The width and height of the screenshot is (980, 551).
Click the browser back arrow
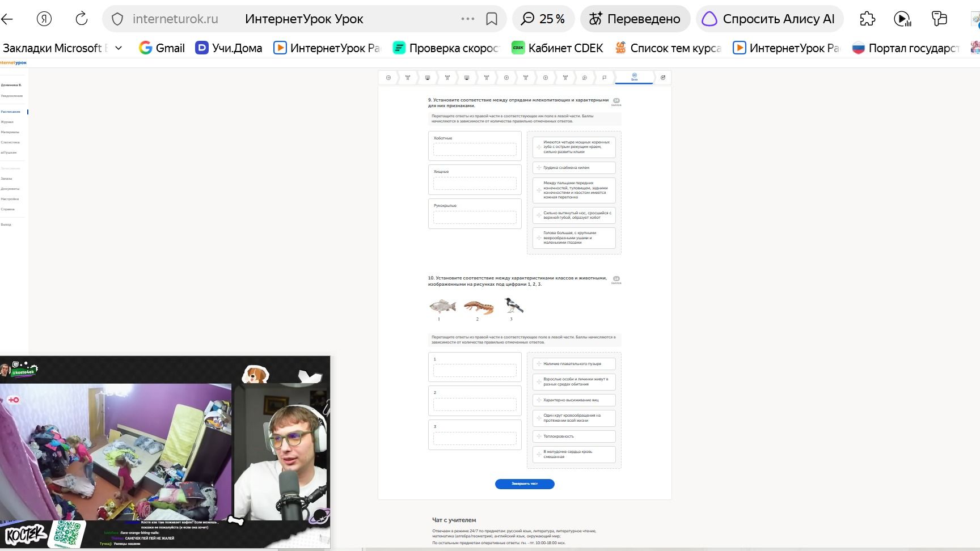(x=7, y=19)
